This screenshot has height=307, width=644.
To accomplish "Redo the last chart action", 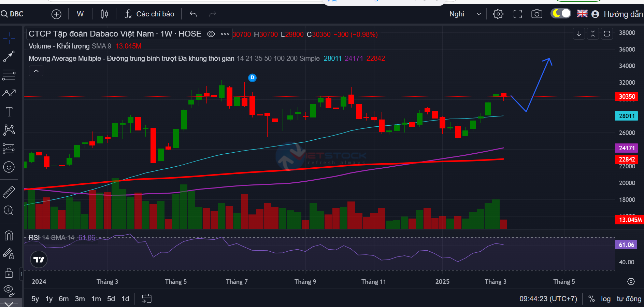I will coord(213,14).
